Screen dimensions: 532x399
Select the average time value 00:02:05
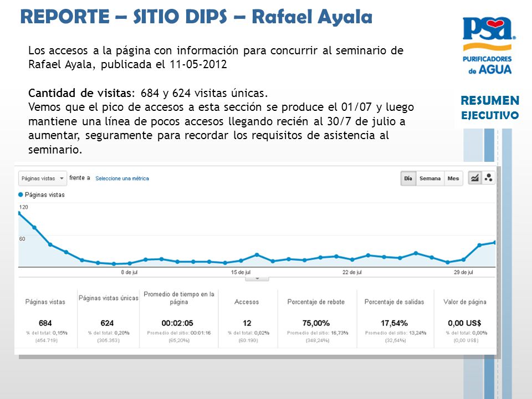[x=177, y=323]
